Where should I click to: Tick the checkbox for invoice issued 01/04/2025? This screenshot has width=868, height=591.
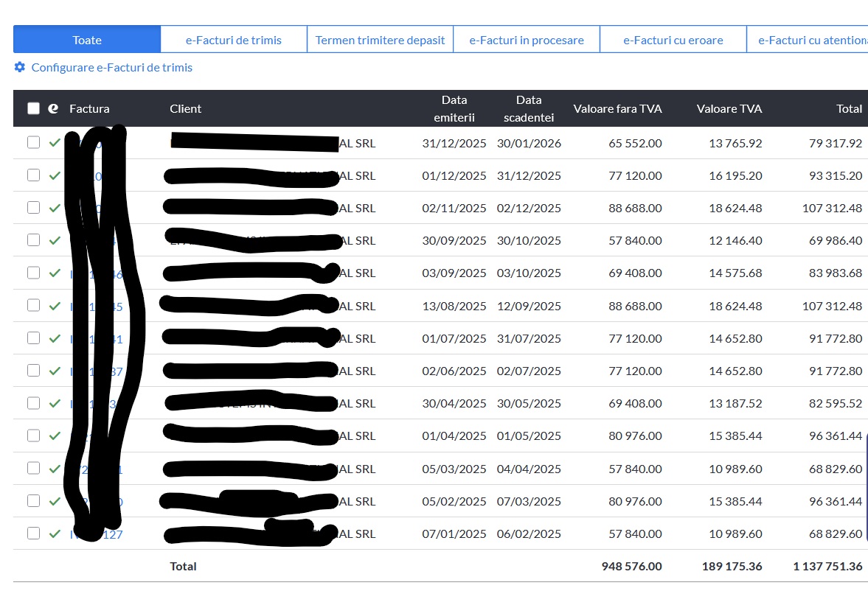[33, 436]
